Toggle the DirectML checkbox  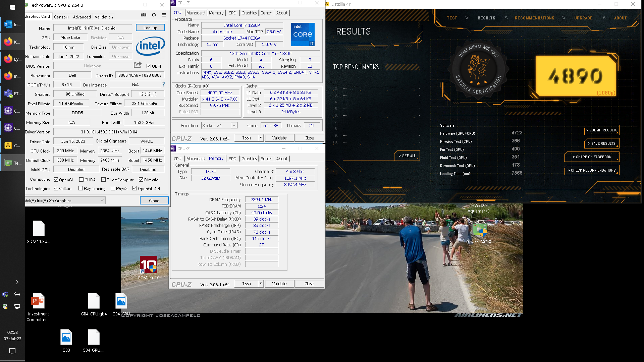point(141,180)
